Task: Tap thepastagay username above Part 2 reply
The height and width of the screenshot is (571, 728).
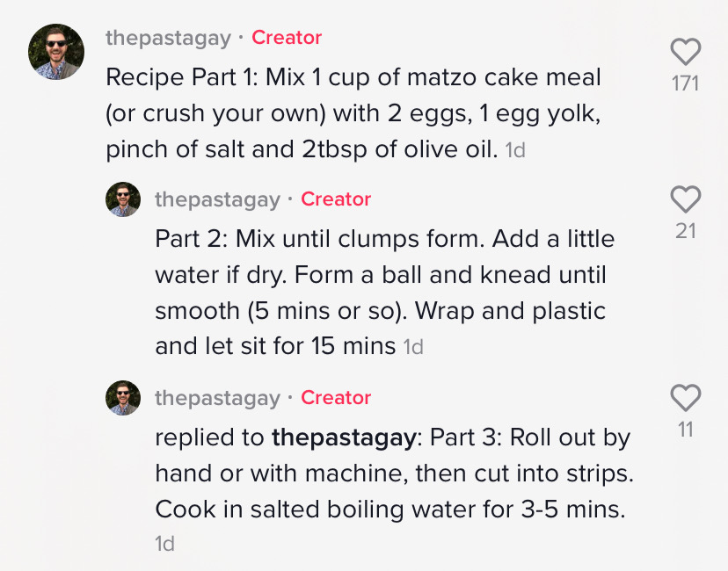Action: coord(217,199)
